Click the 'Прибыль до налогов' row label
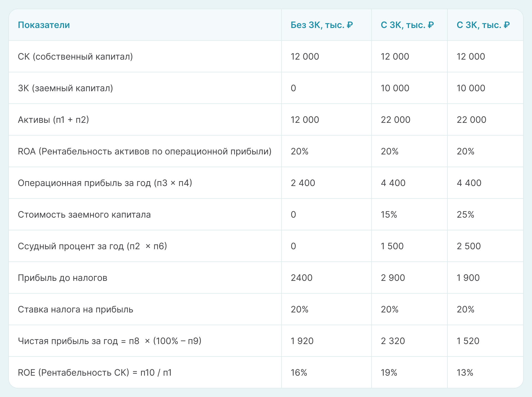The width and height of the screenshot is (532, 397). coord(62,278)
